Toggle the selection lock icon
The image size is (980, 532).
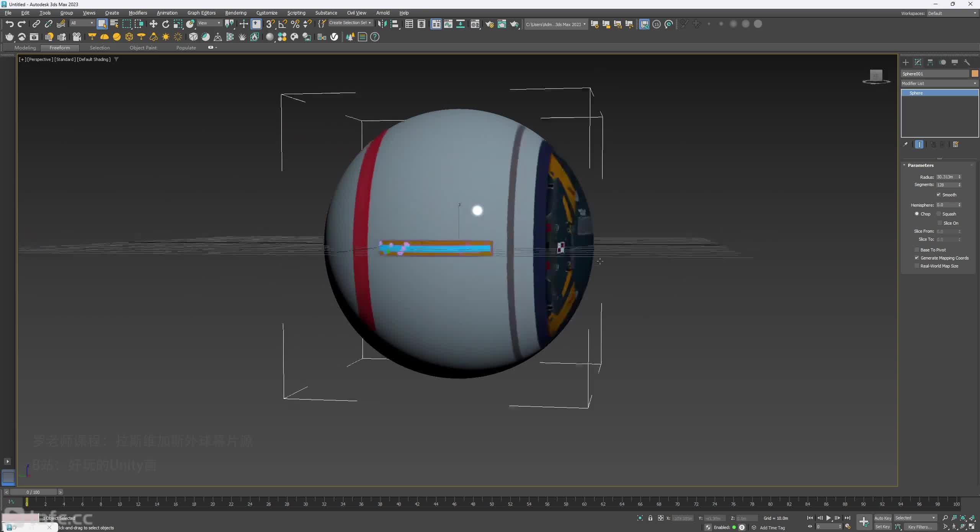click(x=650, y=518)
